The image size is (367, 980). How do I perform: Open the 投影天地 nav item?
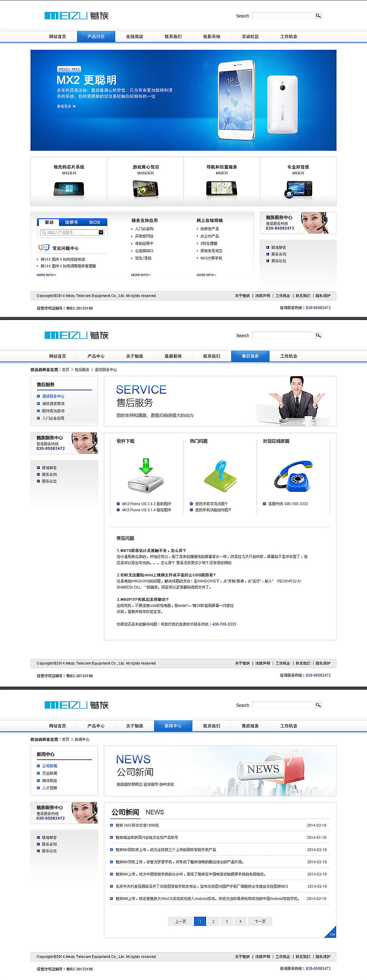tap(212, 36)
